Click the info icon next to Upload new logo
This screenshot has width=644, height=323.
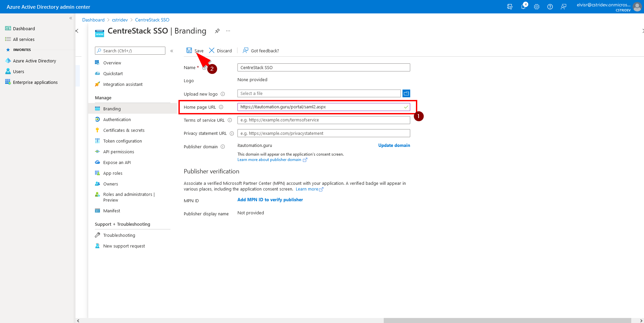pos(223,94)
